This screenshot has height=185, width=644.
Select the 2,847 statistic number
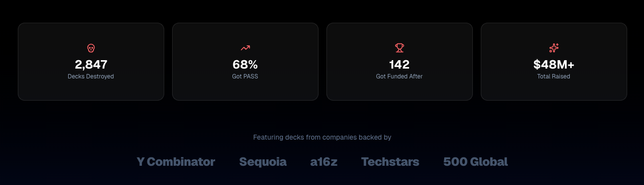(x=91, y=65)
